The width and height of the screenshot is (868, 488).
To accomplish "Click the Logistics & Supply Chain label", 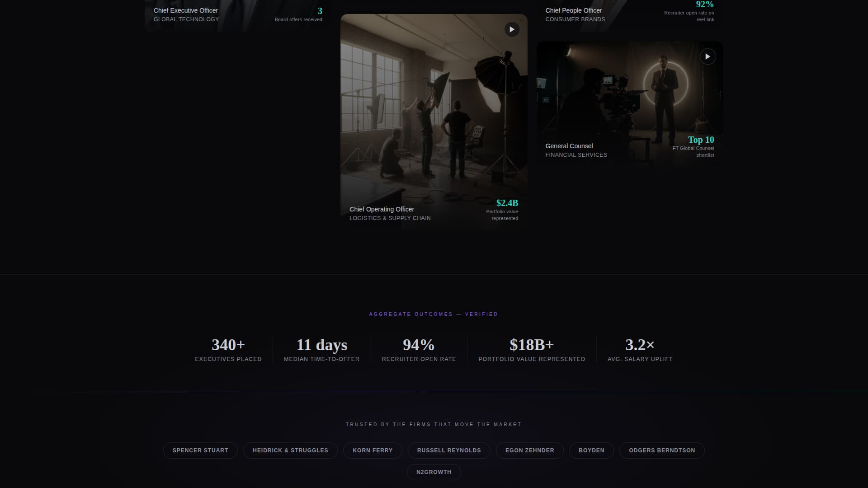I will [390, 218].
